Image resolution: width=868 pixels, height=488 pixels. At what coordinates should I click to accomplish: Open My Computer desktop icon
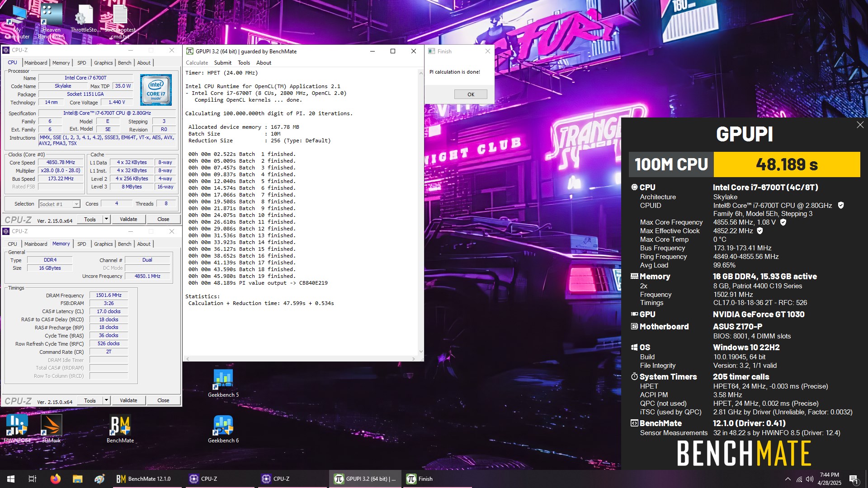click(17, 22)
